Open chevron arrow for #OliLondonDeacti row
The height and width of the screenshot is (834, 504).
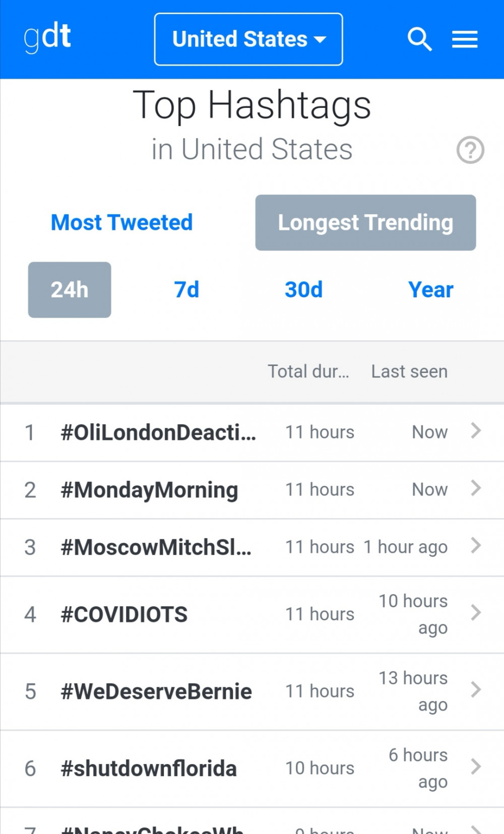[x=476, y=431]
